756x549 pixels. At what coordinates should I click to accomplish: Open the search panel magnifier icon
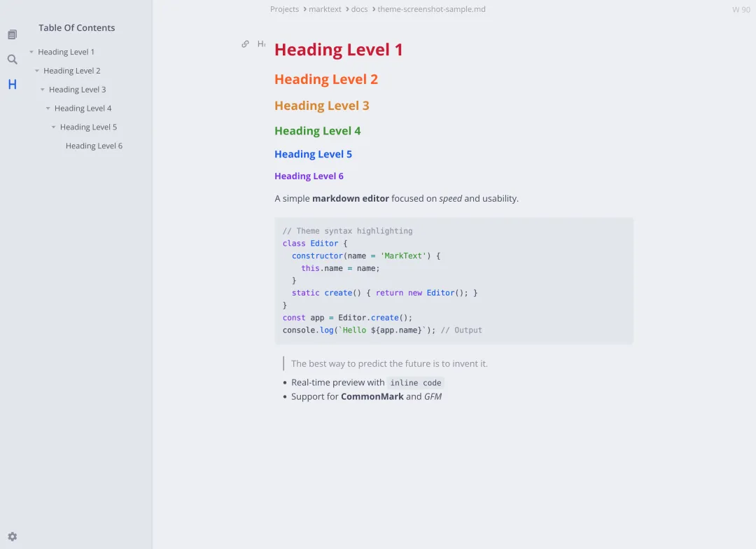(x=13, y=60)
